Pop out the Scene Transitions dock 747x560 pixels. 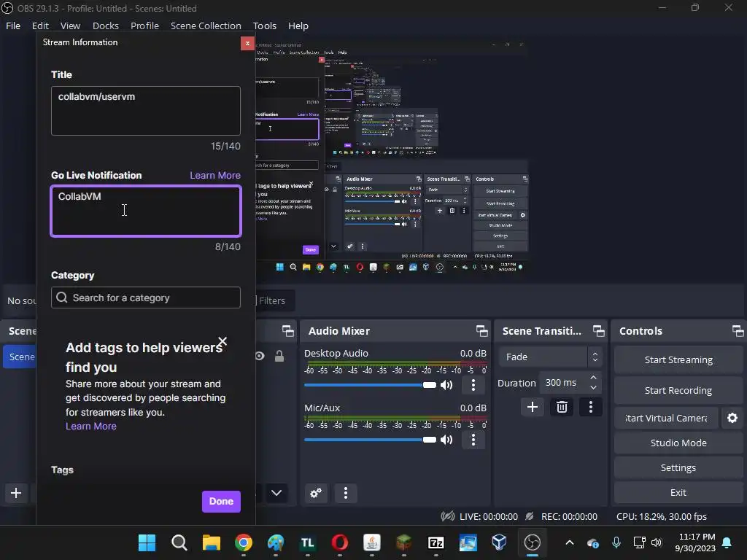tap(598, 331)
